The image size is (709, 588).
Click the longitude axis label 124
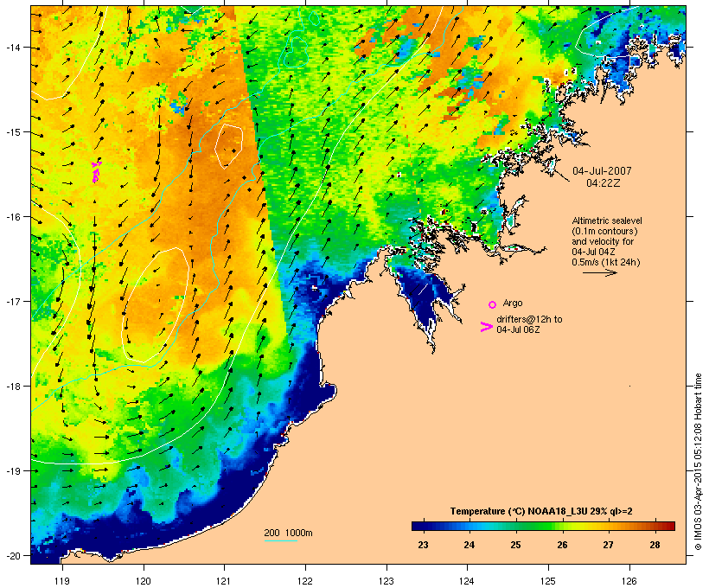coord(468,581)
